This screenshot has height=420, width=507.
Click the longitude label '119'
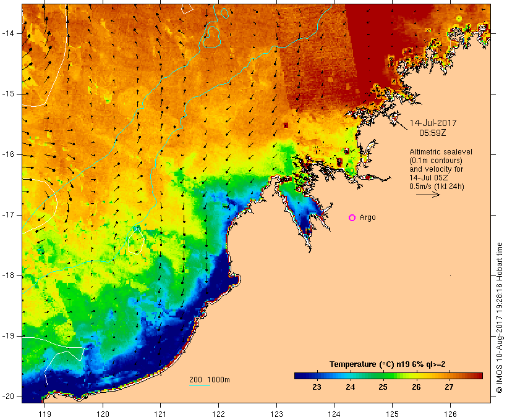(45, 414)
